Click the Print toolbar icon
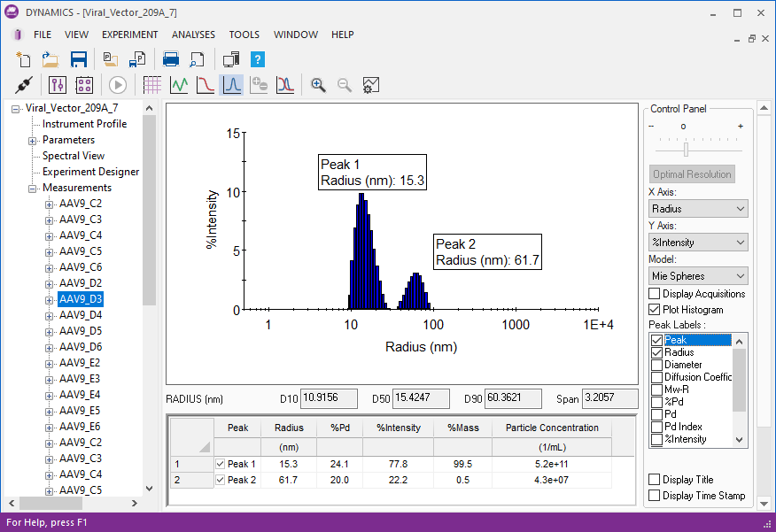The height and width of the screenshot is (532, 776). point(171,60)
